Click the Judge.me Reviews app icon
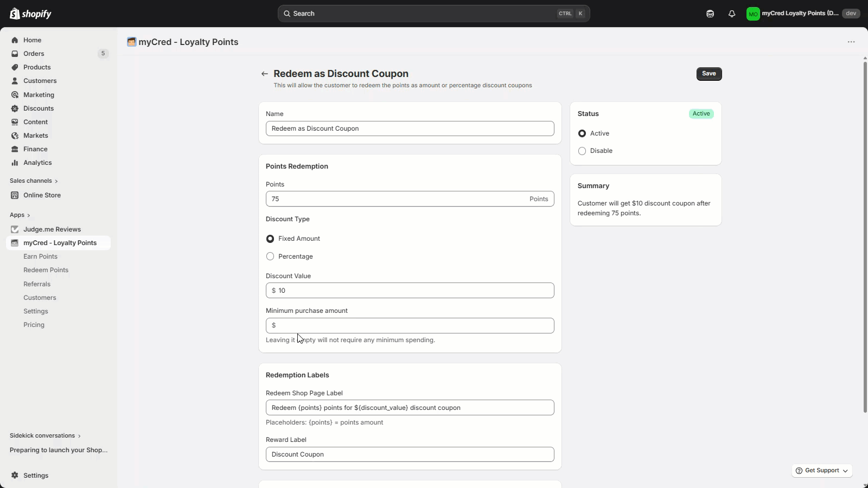 click(x=15, y=229)
